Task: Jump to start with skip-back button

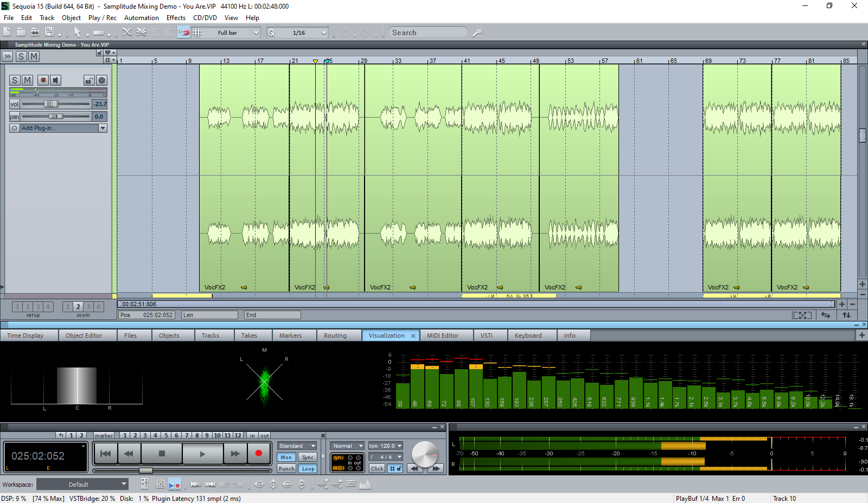Action: pyautogui.click(x=106, y=454)
